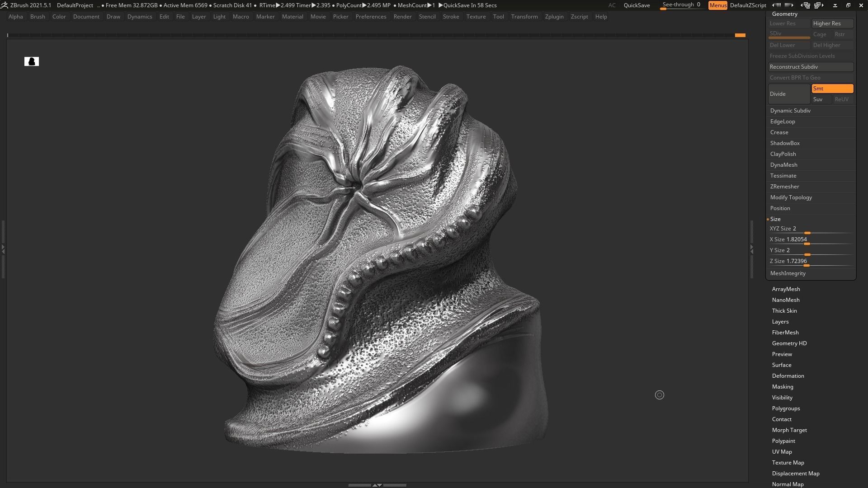Toggle the Suv smooth UV option
868x488 pixels.
(821, 99)
